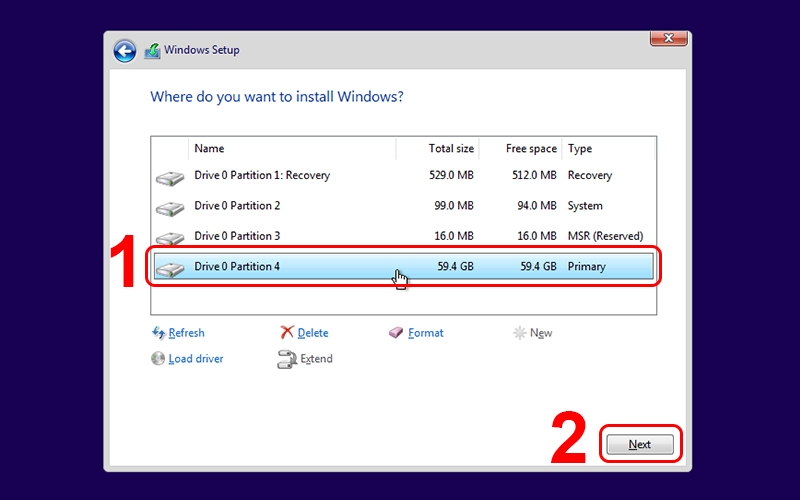The image size is (800, 500).
Task: Click the Format link
Action: [426, 333]
